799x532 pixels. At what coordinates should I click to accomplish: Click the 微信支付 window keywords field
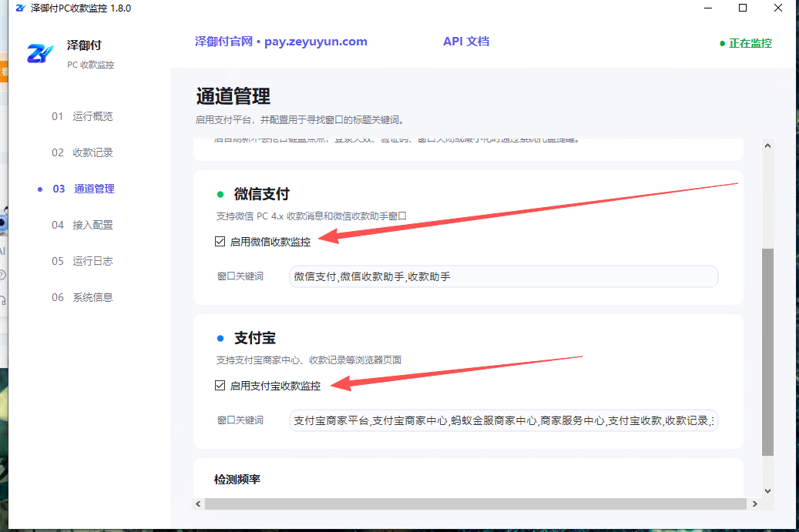[503, 276]
